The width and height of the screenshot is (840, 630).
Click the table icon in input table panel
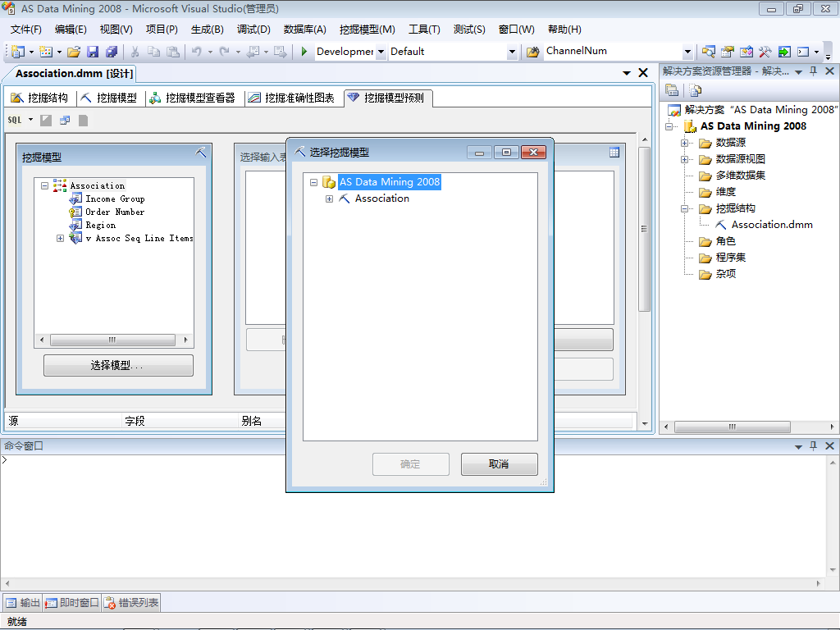tap(614, 152)
